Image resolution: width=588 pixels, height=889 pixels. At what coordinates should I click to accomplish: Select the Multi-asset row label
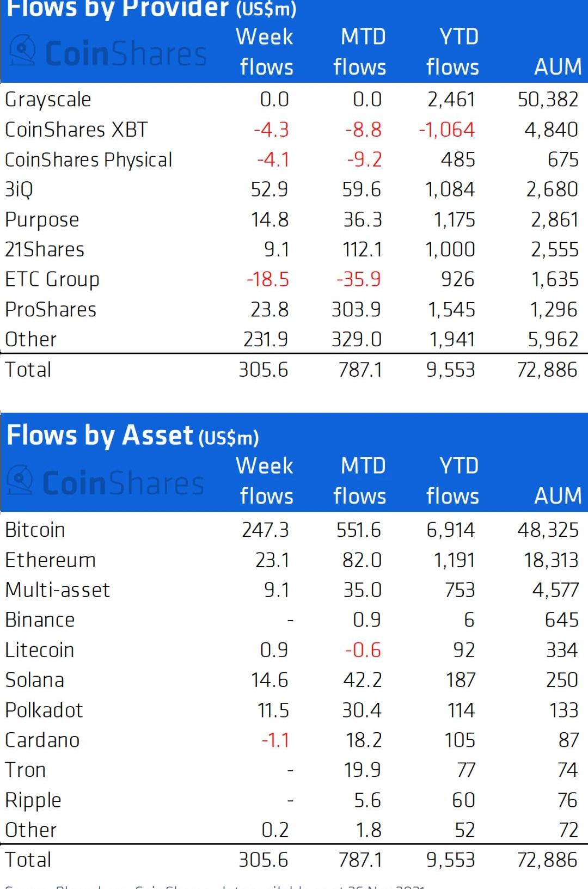pyautogui.click(x=57, y=590)
